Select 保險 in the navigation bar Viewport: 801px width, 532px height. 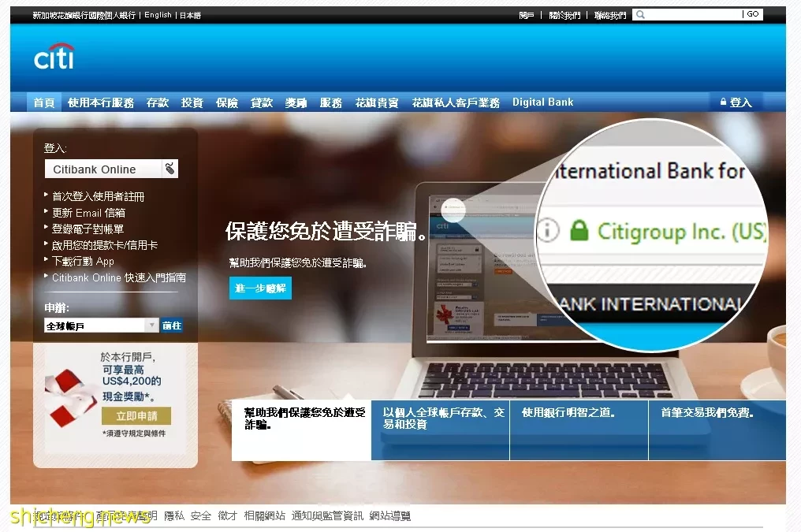227,102
